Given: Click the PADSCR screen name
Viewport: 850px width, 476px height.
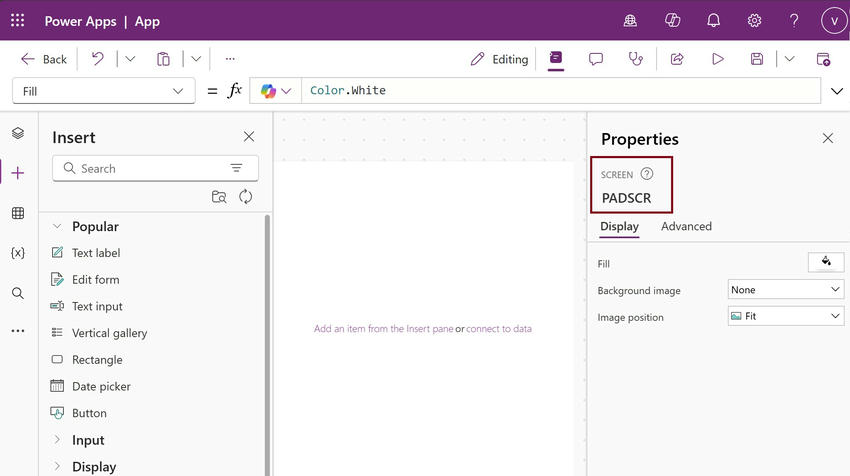Looking at the screenshot, I should coord(627,198).
